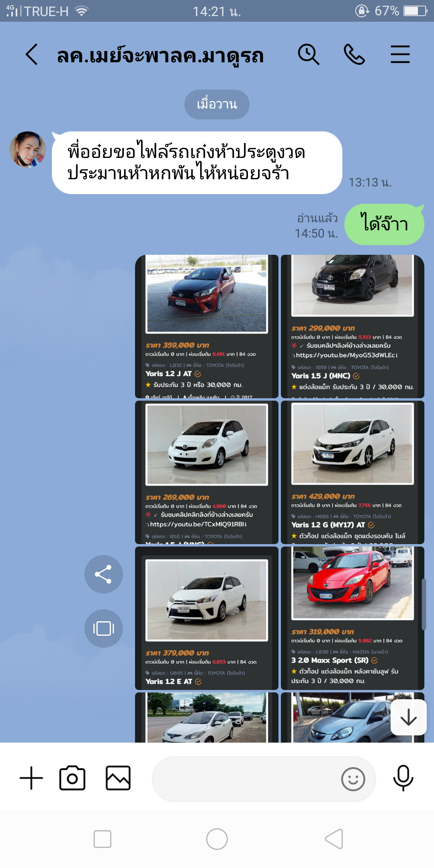
Task: Tap the rotation lock status icon
Action: (362, 11)
